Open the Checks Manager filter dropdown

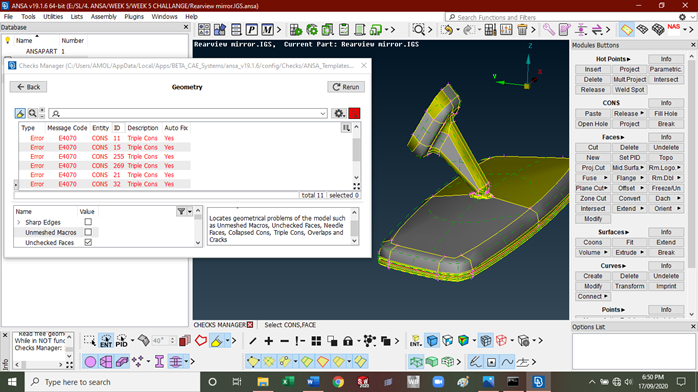(323, 113)
